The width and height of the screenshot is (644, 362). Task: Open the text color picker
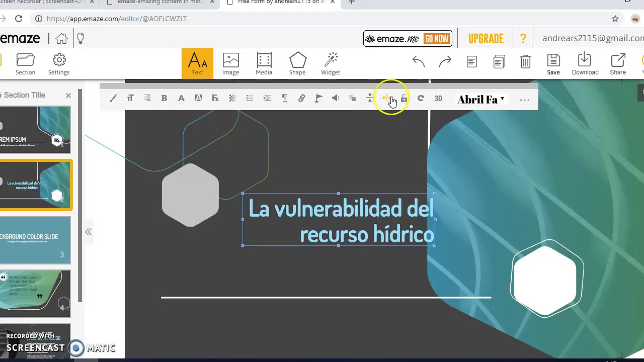click(181, 99)
